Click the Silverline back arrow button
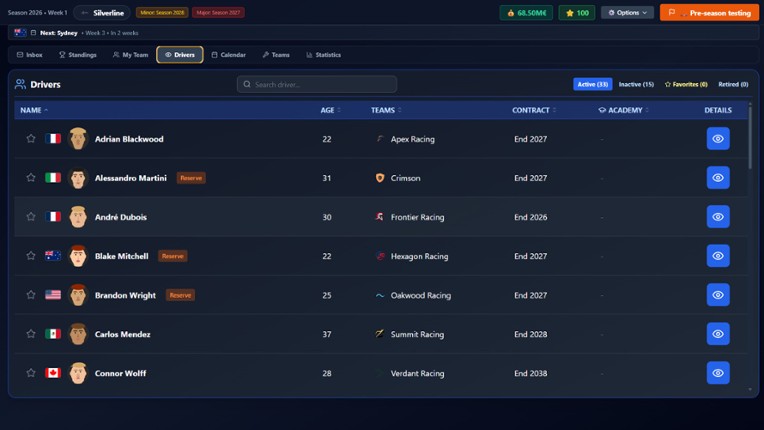 pyautogui.click(x=85, y=13)
